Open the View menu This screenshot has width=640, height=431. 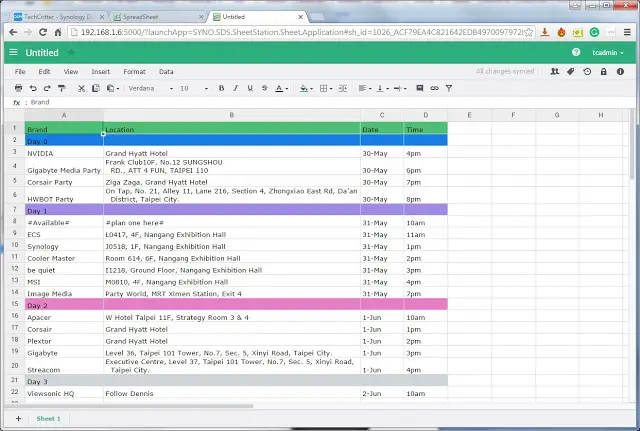point(71,71)
